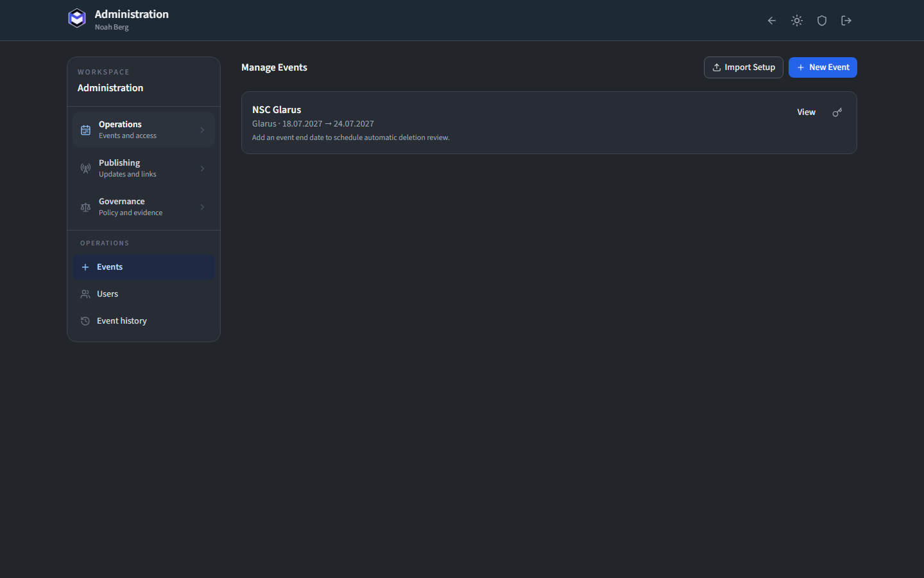Click the Governance scales icon
The image size is (924, 578).
pos(85,207)
